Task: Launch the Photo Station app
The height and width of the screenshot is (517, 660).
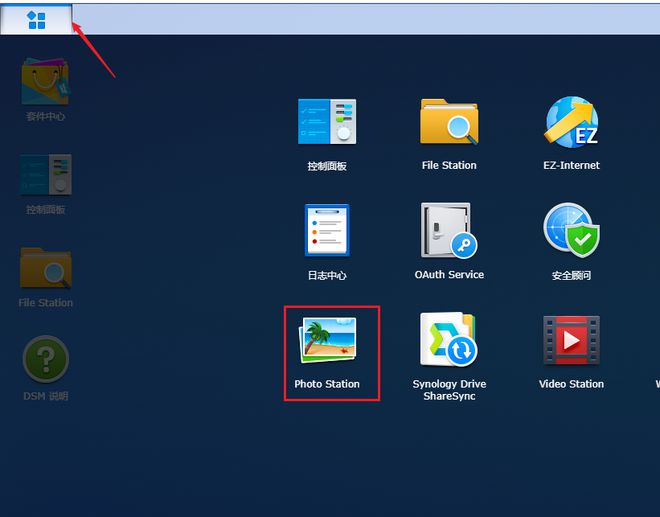Action: pyautogui.click(x=327, y=340)
